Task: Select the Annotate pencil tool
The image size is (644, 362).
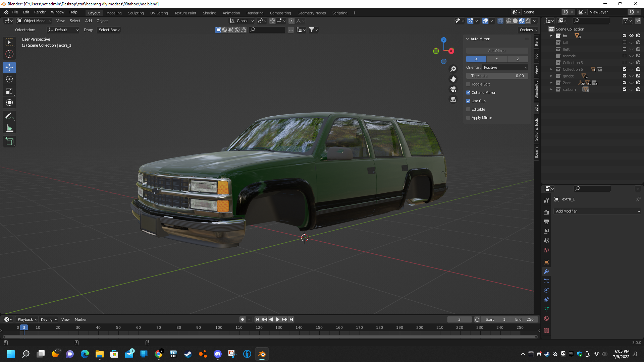Action: [x=9, y=116]
